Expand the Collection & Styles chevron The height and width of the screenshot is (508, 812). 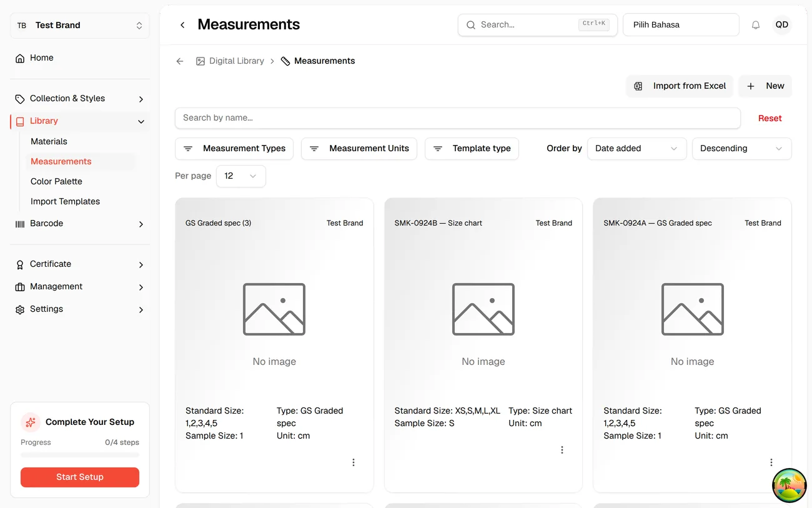(x=141, y=99)
